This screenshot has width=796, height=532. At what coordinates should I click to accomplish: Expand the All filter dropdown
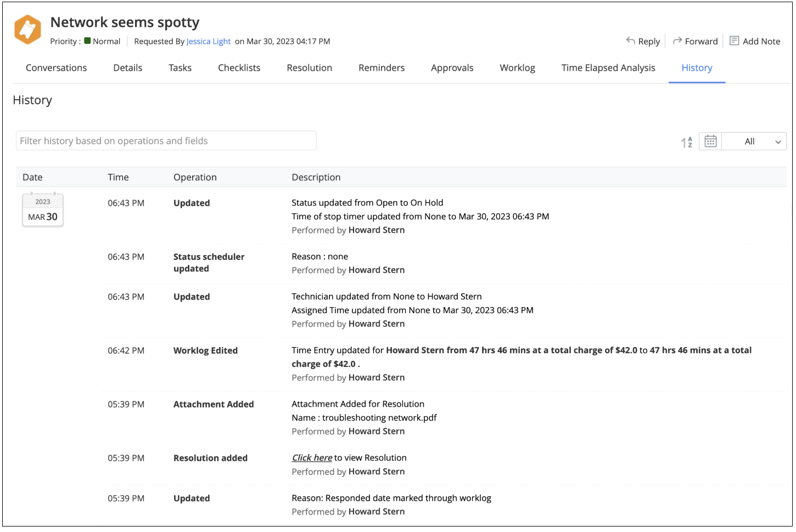[x=750, y=142]
